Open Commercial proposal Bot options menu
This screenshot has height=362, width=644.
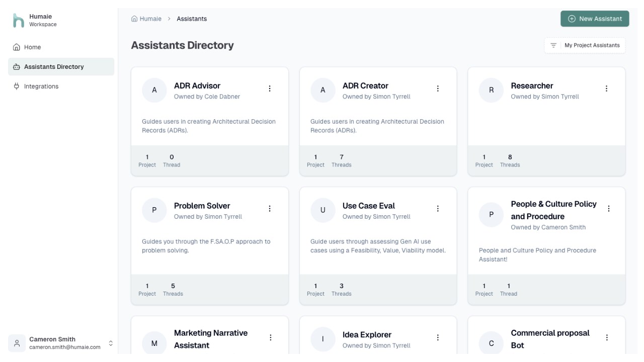(607, 338)
